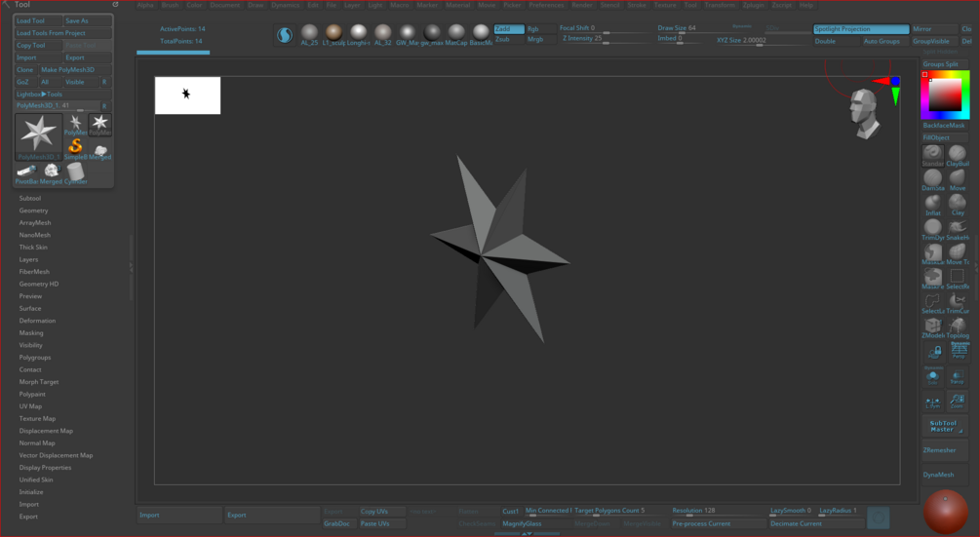Open the current material icon beside AL_25
The image size is (980, 537).
[285, 35]
